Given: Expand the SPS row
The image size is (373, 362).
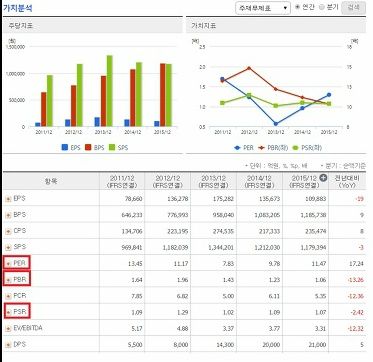Looking at the screenshot, I should pos(8,247).
